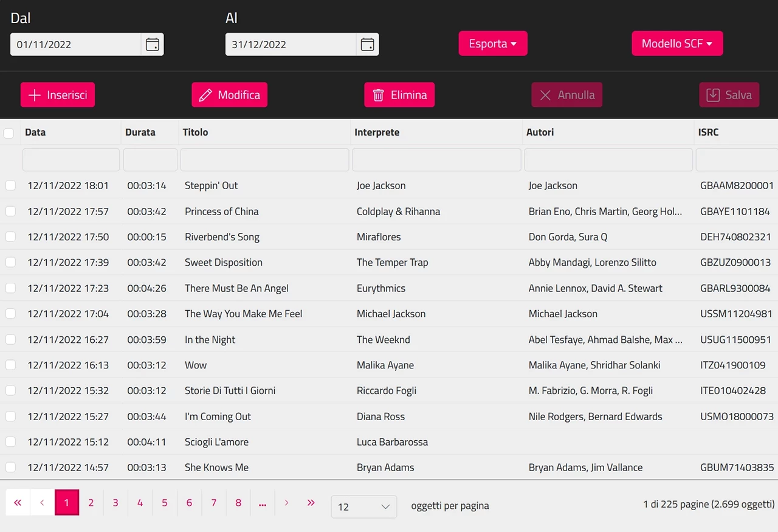This screenshot has width=778, height=532.
Task: Go to previous page chevron
Action: (x=42, y=503)
